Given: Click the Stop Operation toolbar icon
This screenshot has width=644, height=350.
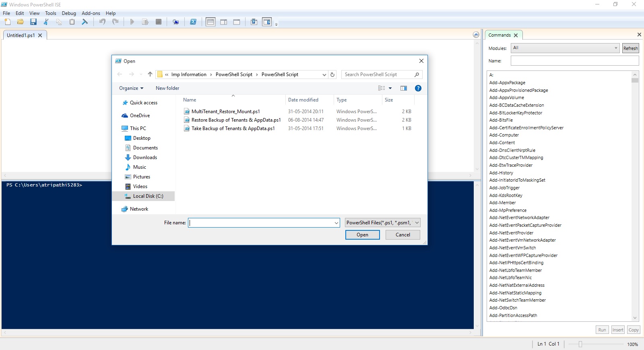Looking at the screenshot, I should tap(159, 22).
